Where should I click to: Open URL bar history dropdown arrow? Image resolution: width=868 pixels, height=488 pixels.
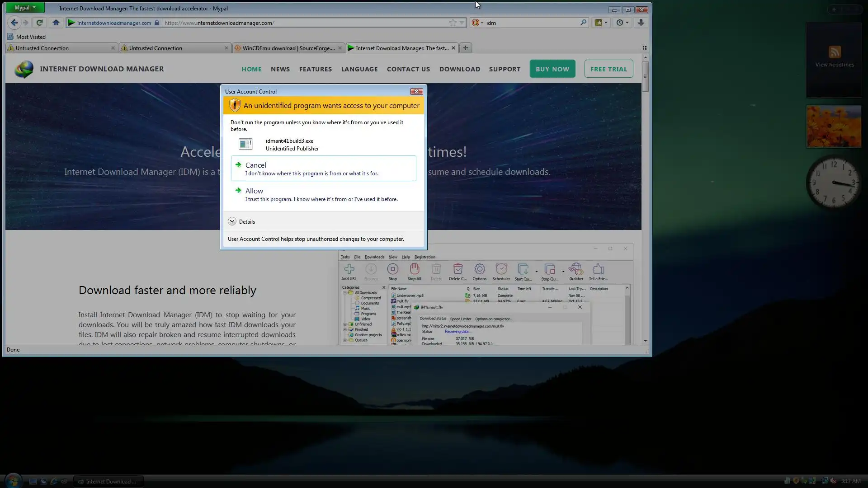click(462, 23)
